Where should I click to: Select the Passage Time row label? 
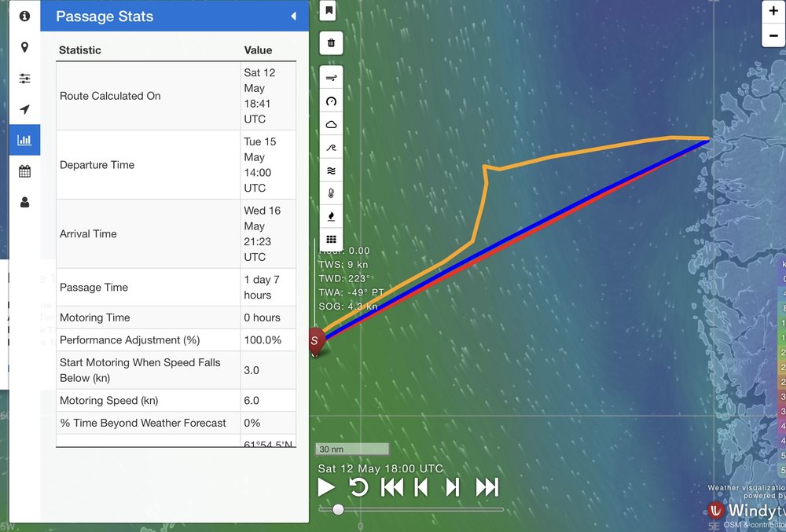tap(94, 287)
